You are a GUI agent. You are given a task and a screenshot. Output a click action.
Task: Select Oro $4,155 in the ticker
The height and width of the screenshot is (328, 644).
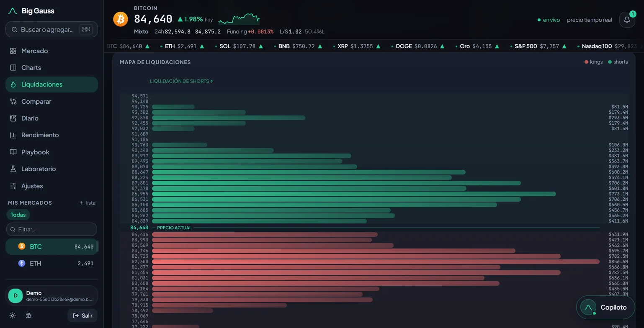[x=478, y=46]
